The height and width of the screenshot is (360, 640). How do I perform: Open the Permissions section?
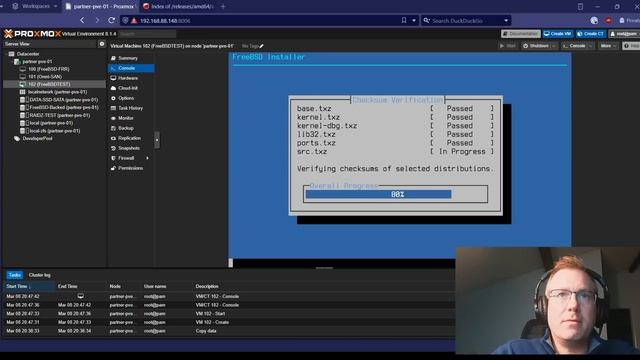[130, 168]
